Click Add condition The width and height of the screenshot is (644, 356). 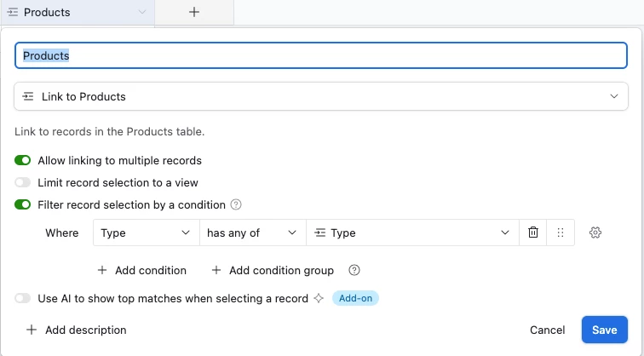pyautogui.click(x=142, y=270)
